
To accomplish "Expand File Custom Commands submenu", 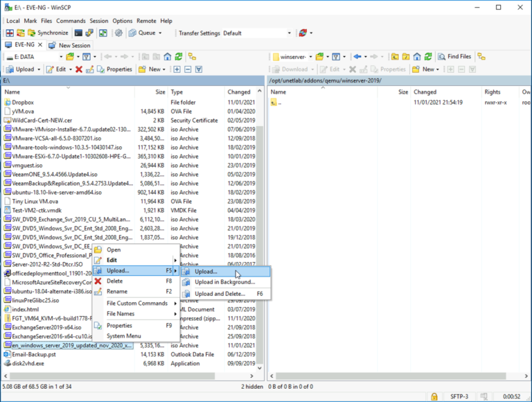I will (x=136, y=303).
